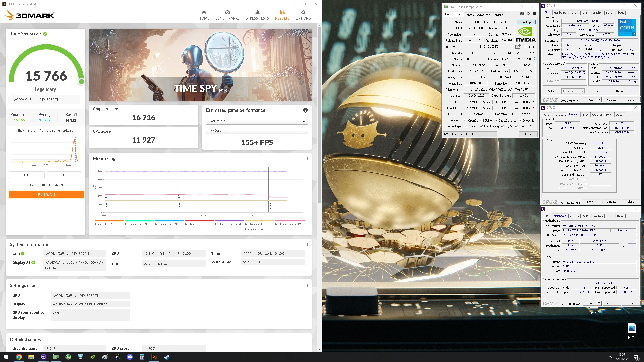This screenshot has width=644, height=362.
Task: Open Graphics tab in Mainboard CPU-Z window
Action: click(597, 216)
